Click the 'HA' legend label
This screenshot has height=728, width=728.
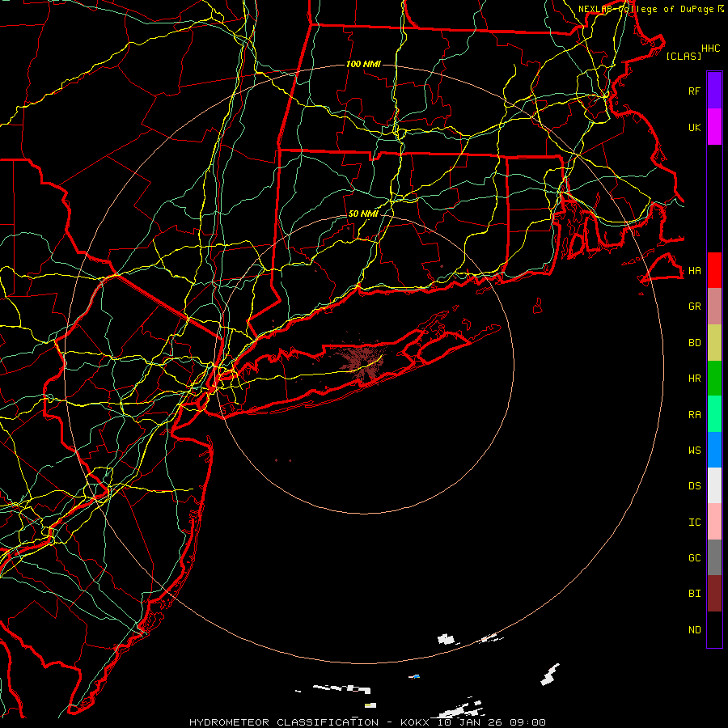click(695, 271)
